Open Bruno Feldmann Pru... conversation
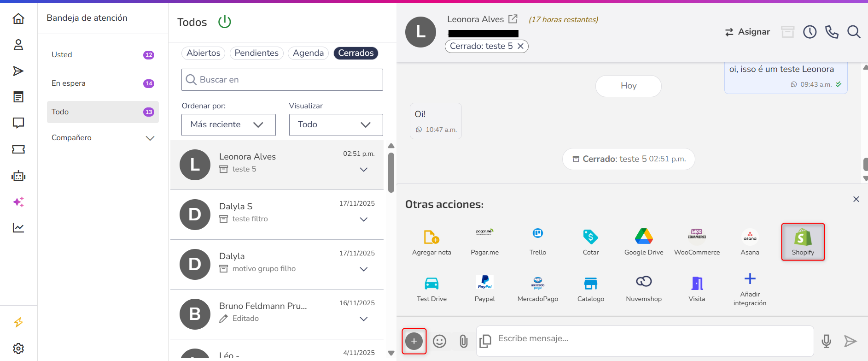The width and height of the screenshot is (868, 361). tap(277, 314)
